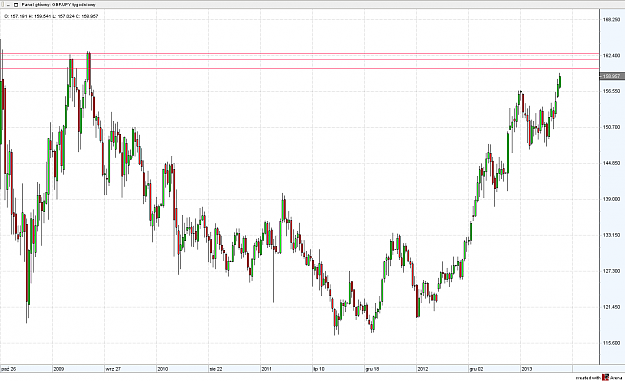Click the OHLC values readout
The image size is (625, 381).
[51, 16]
